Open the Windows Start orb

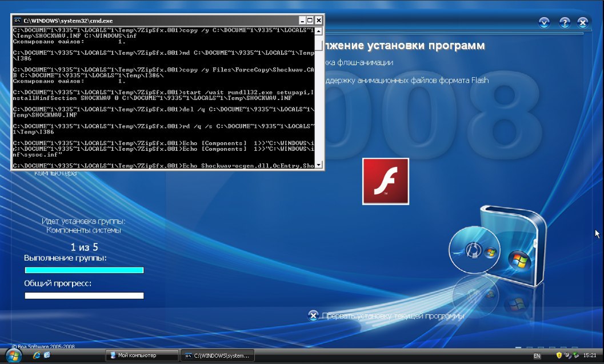tap(14, 355)
